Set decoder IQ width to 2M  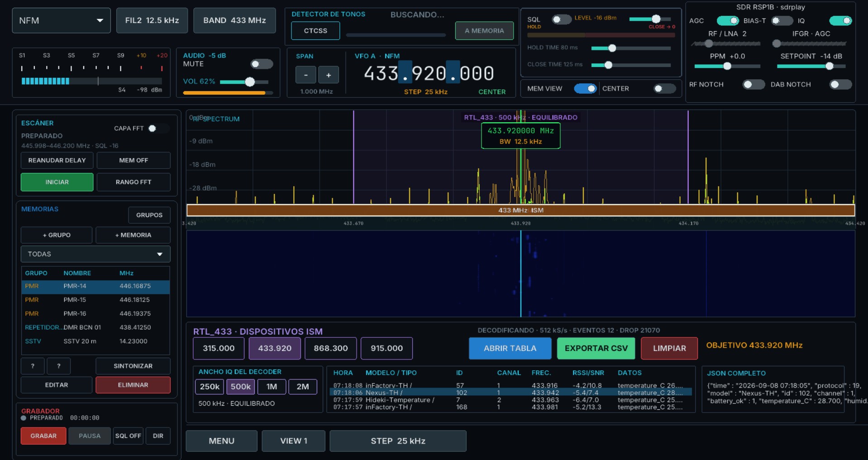[303, 387]
